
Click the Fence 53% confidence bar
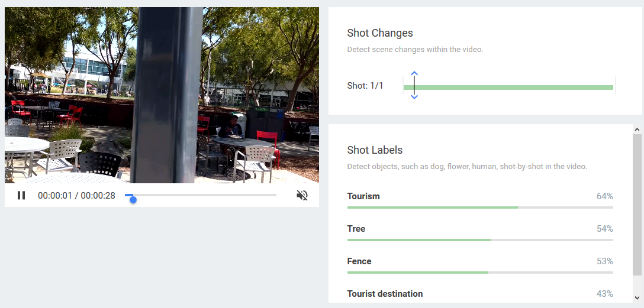point(479,273)
